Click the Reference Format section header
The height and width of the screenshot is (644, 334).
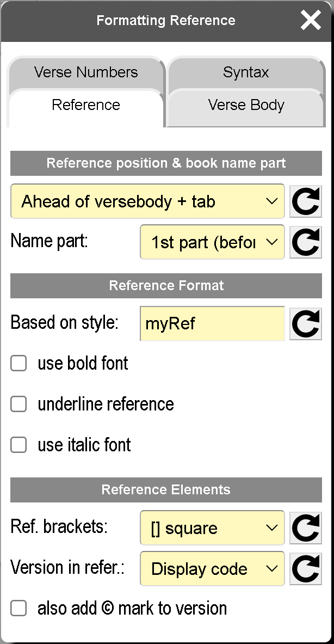pyautogui.click(x=166, y=285)
